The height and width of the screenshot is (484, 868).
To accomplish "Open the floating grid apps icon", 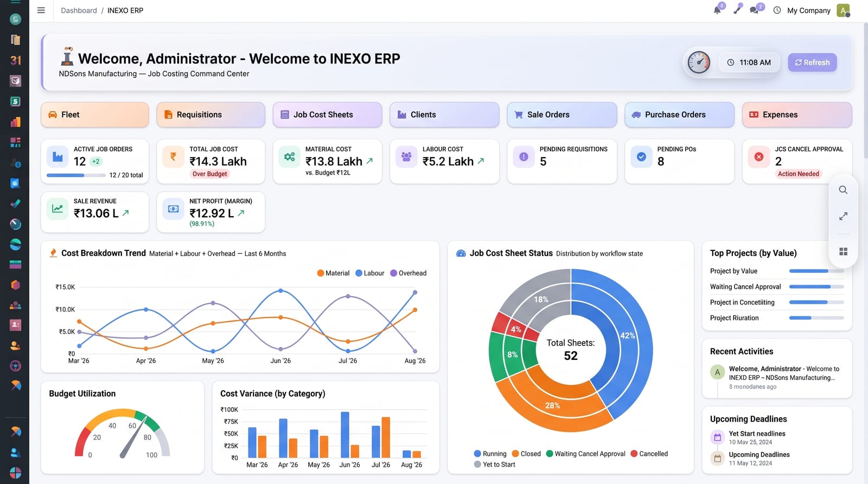I will pyautogui.click(x=843, y=251).
